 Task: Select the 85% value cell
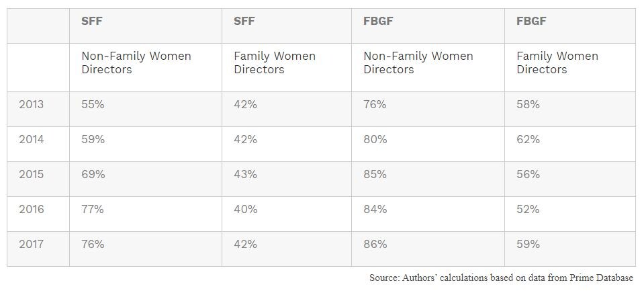click(x=375, y=175)
